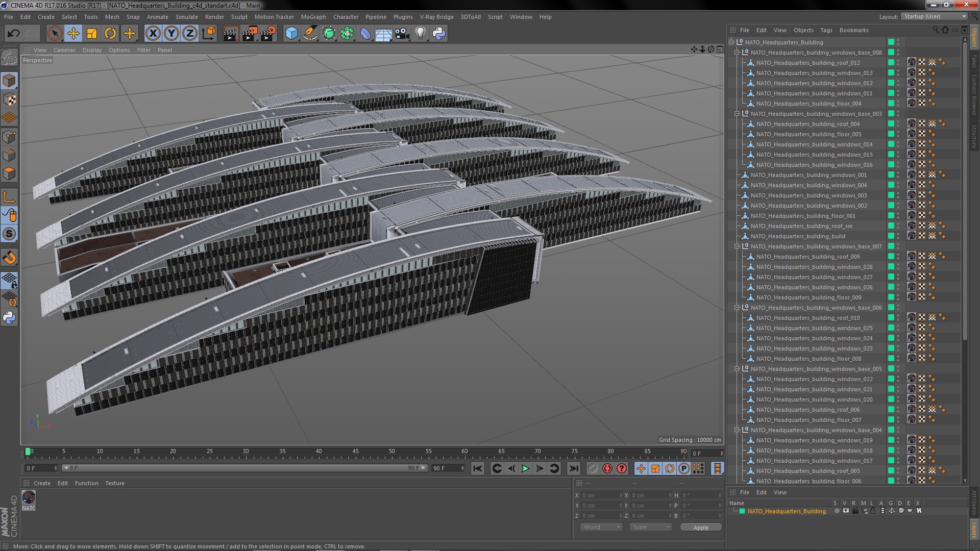
Task: Click the Apply button
Action: 701,528
